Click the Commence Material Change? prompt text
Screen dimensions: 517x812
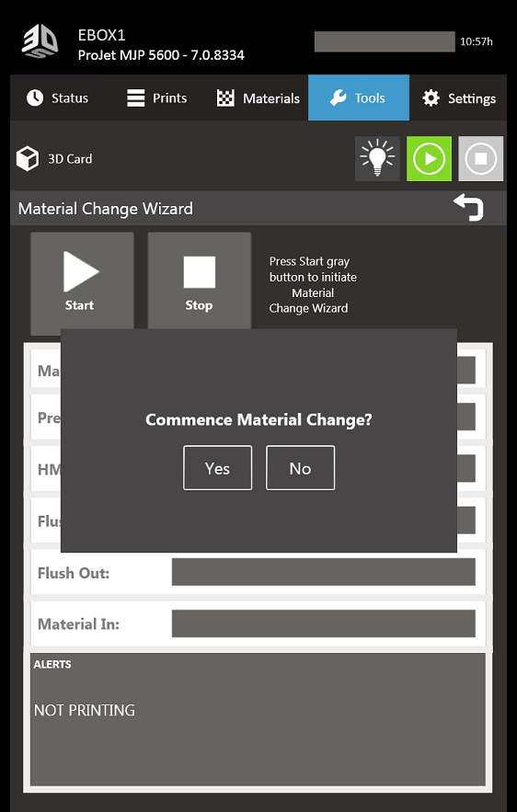259,419
